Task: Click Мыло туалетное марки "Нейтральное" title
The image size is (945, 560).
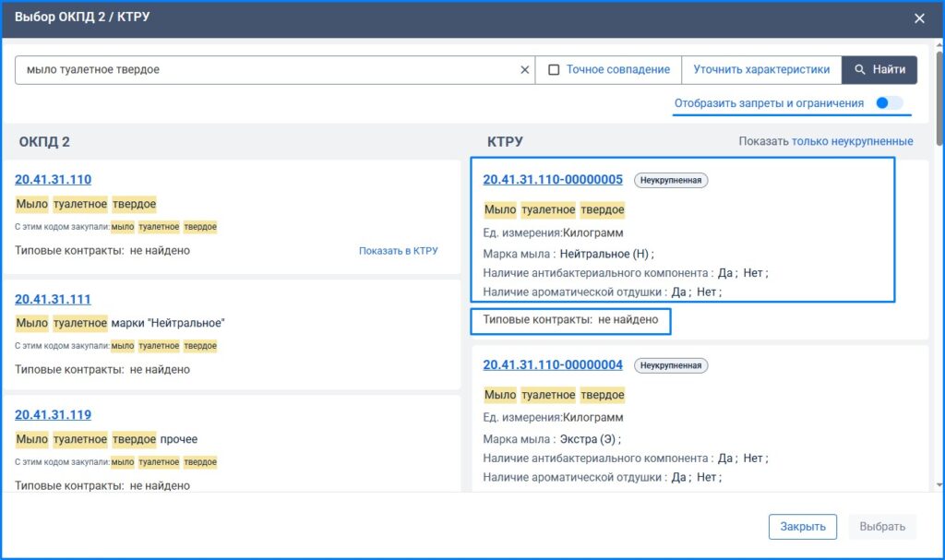Action: [x=120, y=323]
